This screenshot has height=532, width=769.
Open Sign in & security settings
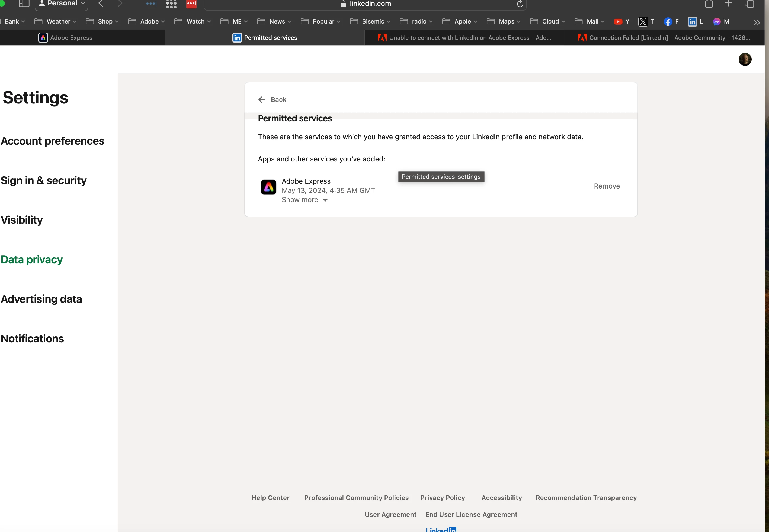(x=44, y=180)
